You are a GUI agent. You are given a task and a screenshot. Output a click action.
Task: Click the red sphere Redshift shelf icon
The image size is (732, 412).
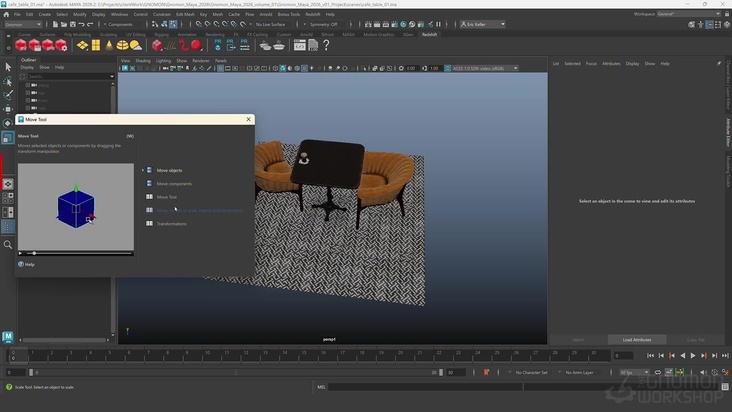(x=196, y=45)
